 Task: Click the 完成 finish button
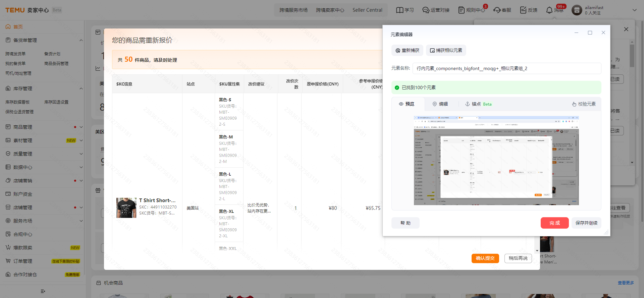click(x=554, y=223)
